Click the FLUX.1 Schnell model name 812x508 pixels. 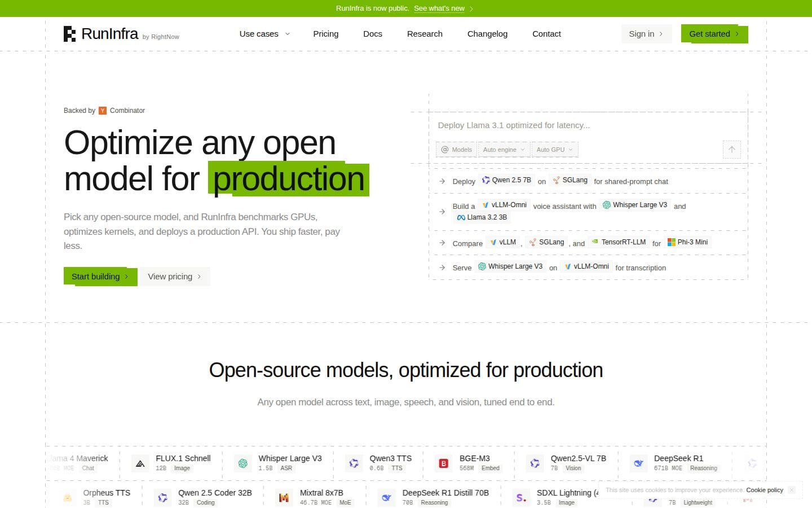click(x=183, y=458)
